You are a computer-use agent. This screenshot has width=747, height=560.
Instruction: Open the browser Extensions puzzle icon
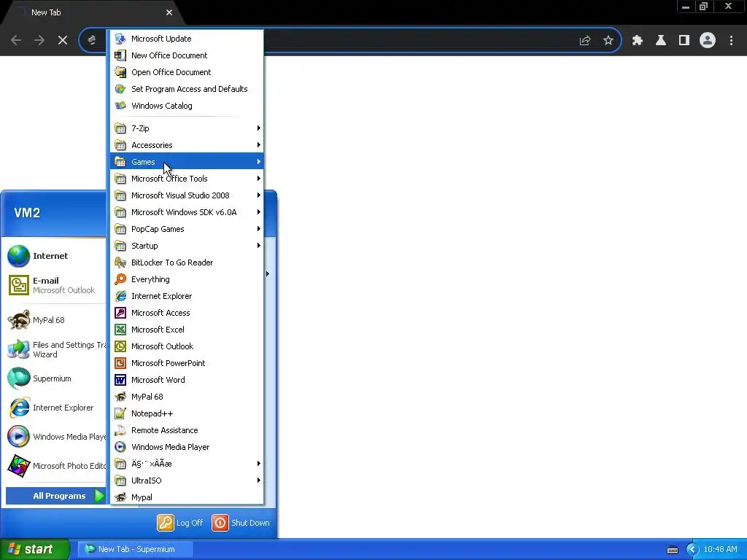click(x=638, y=41)
